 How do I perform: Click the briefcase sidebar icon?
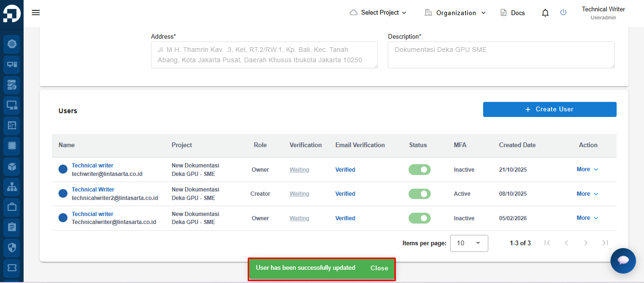tap(12, 207)
